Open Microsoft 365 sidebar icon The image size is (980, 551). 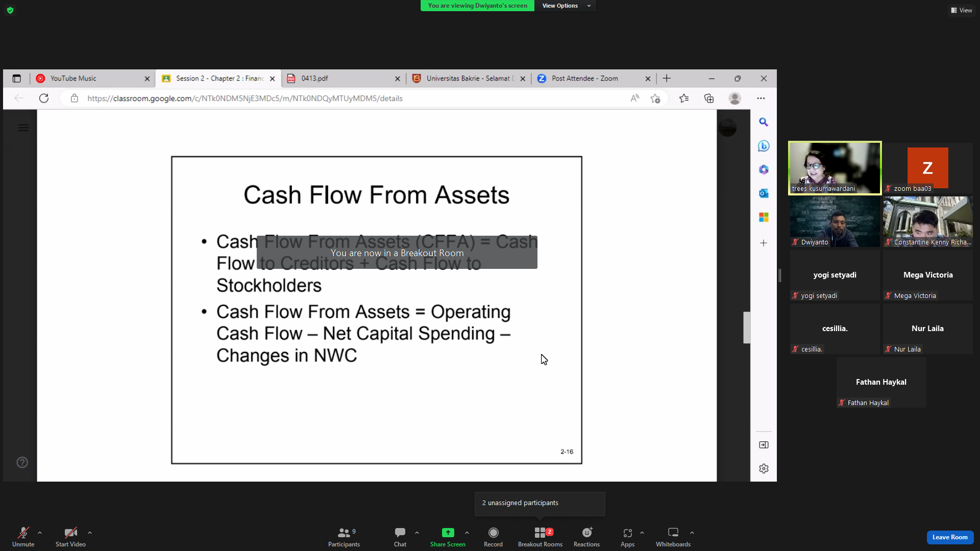764,169
